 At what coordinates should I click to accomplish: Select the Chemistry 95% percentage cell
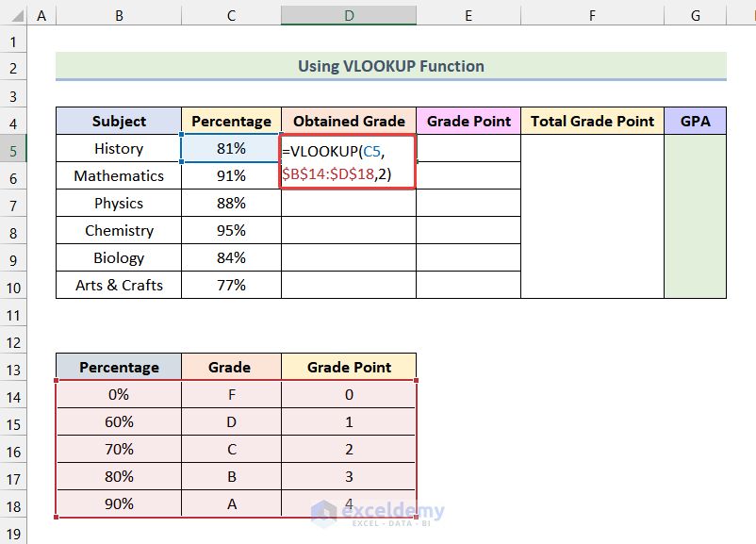[231, 231]
